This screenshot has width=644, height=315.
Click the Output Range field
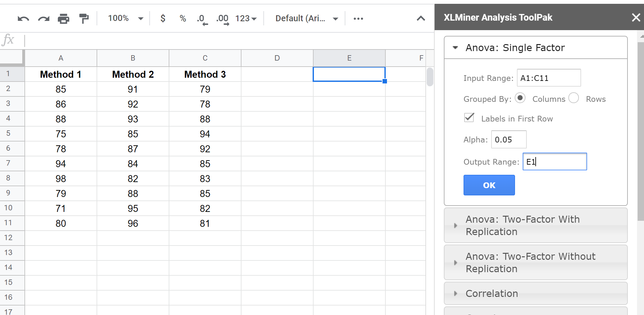[x=555, y=161]
